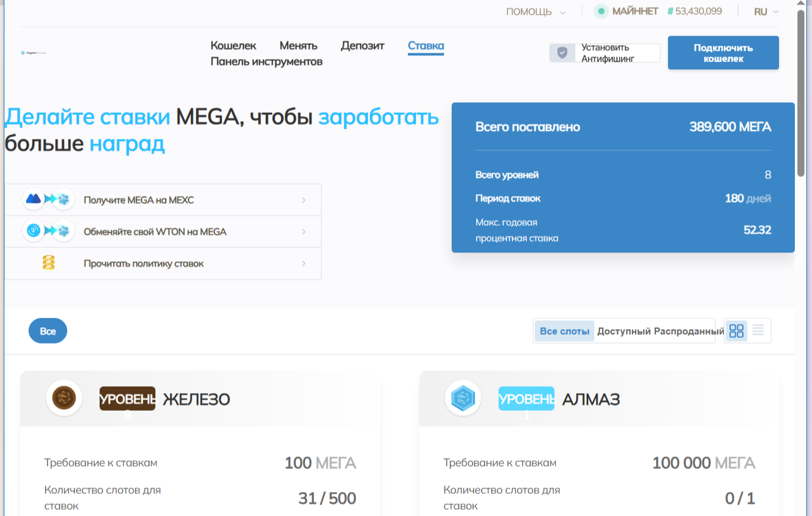812x516 pixels.
Task: Open the Депозит section
Action: coord(362,46)
